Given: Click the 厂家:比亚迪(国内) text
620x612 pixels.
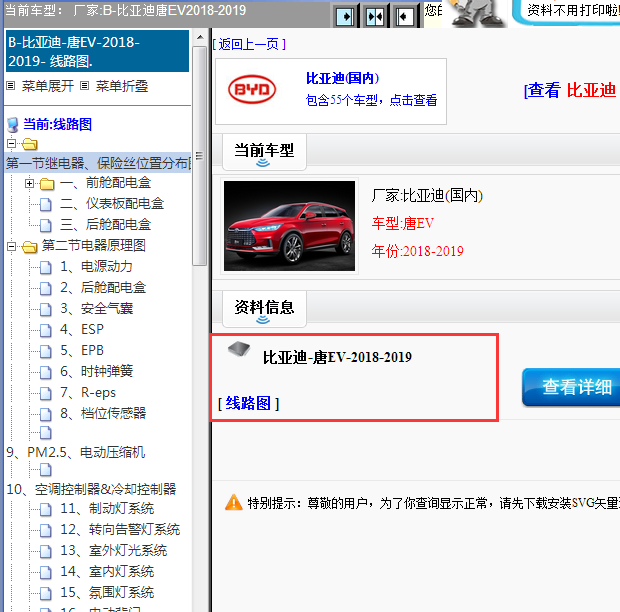Looking at the screenshot, I should [427, 195].
